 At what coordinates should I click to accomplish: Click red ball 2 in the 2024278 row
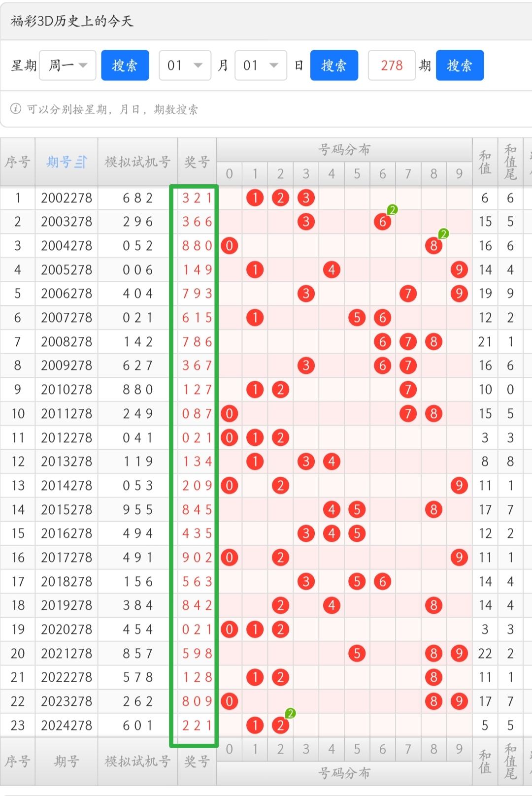click(281, 726)
